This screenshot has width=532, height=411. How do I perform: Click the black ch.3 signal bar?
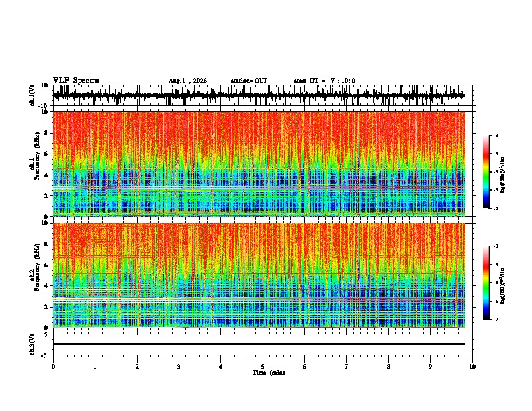pyautogui.click(x=259, y=344)
